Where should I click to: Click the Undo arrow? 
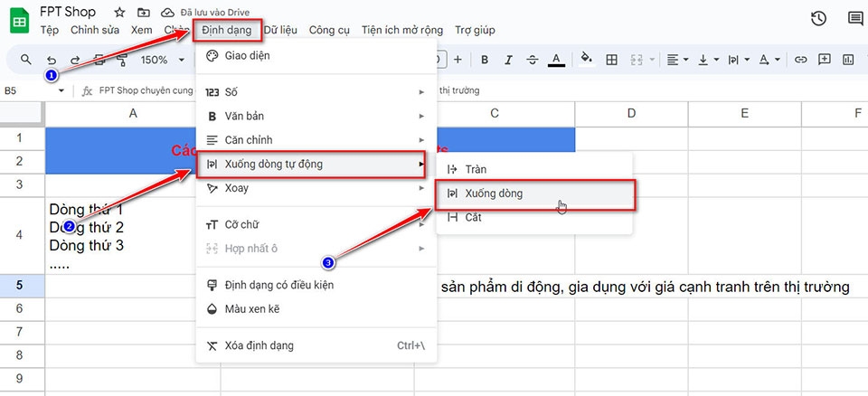52,60
